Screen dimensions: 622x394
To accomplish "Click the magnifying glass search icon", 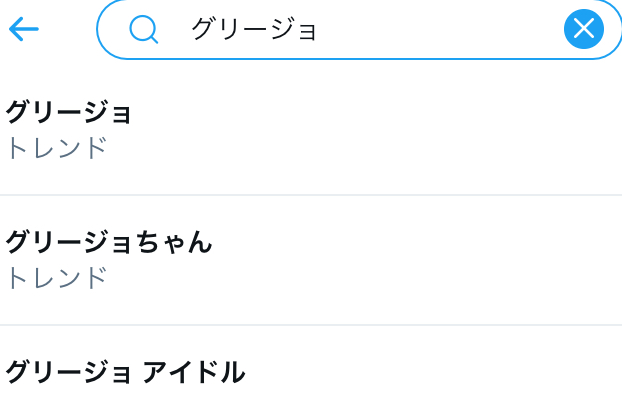I will click(144, 29).
